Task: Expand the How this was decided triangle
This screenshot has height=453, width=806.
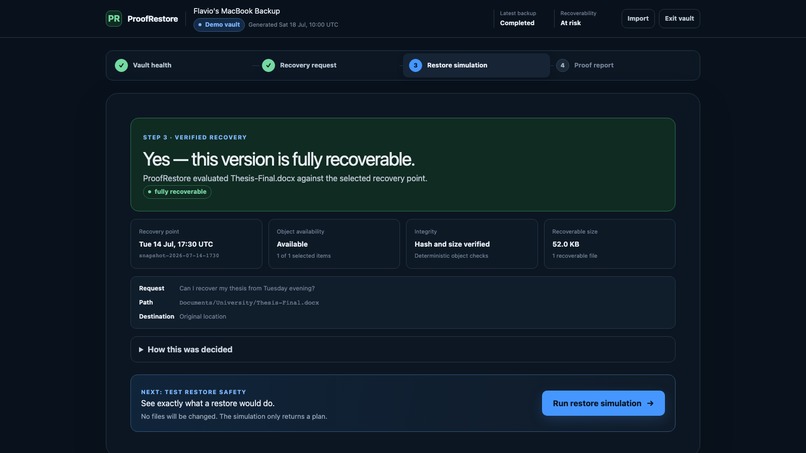Action: (x=141, y=350)
